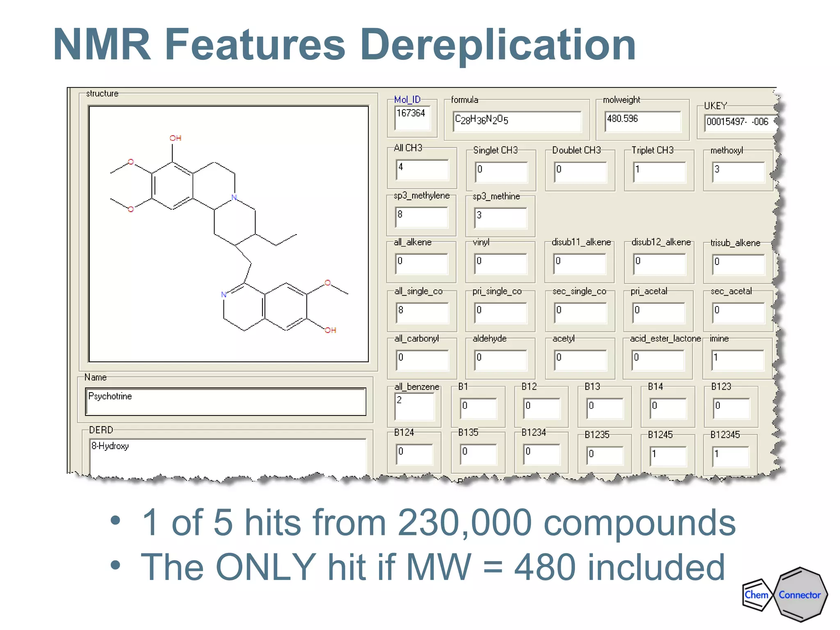Click the all_carbonyl value field
The height and width of the screenshot is (630, 840).
[x=422, y=360]
